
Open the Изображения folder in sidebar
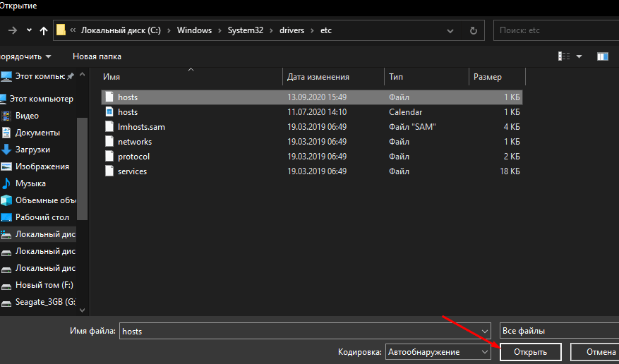click(x=42, y=166)
